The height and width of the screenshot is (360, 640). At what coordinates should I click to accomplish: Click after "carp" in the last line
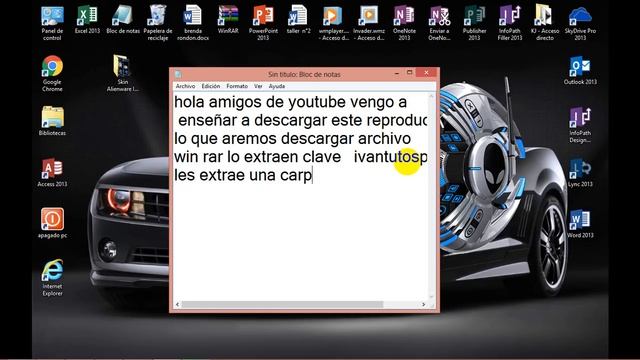(312, 176)
